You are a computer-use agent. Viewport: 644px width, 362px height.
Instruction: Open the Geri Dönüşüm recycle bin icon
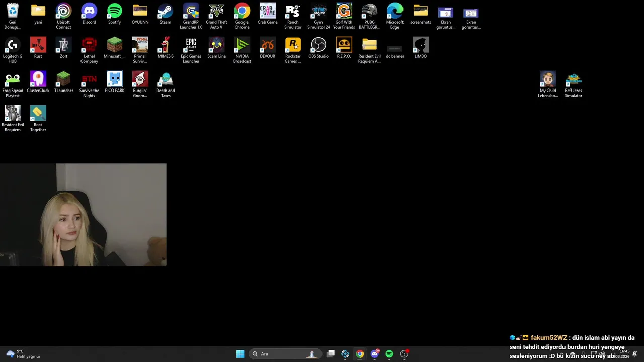coord(13,16)
